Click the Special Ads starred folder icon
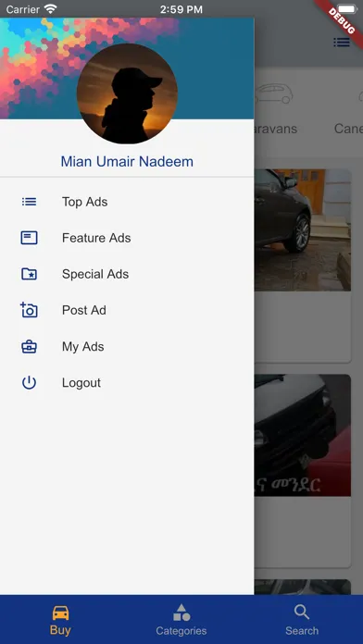 [30, 274]
